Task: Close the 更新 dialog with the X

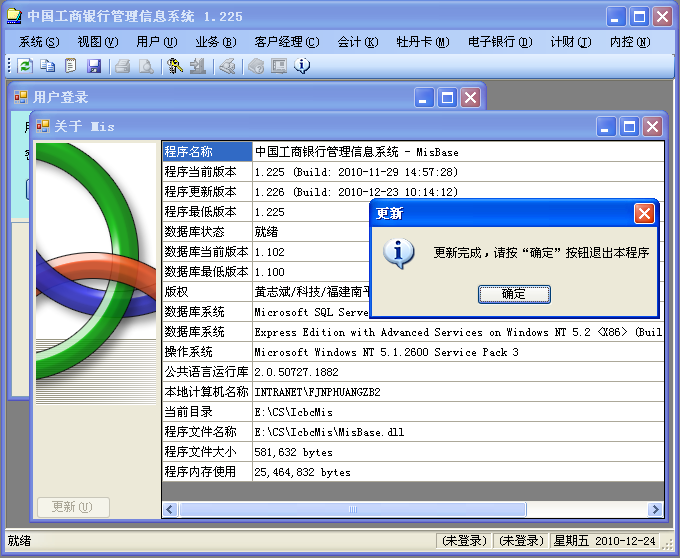Action: [644, 213]
